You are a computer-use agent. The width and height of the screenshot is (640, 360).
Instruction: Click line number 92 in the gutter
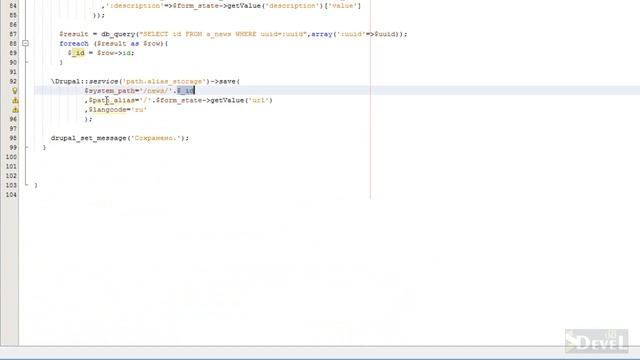(x=13, y=82)
